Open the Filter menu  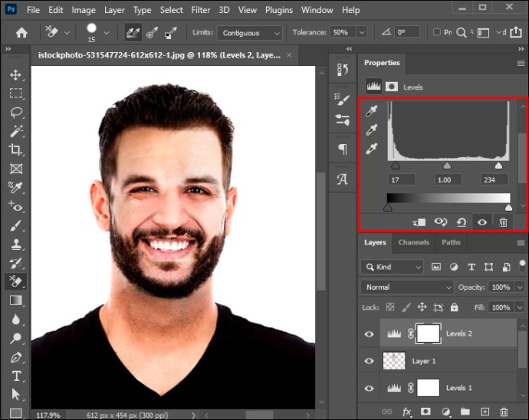201,10
